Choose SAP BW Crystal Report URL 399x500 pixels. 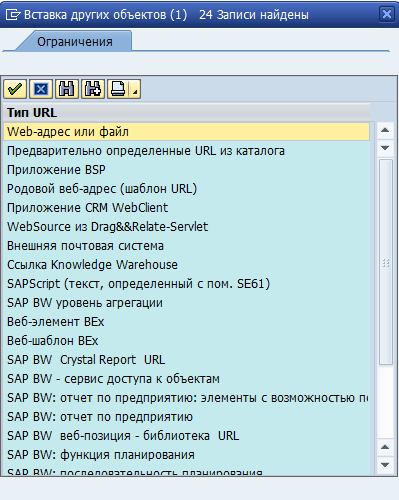(x=187, y=360)
